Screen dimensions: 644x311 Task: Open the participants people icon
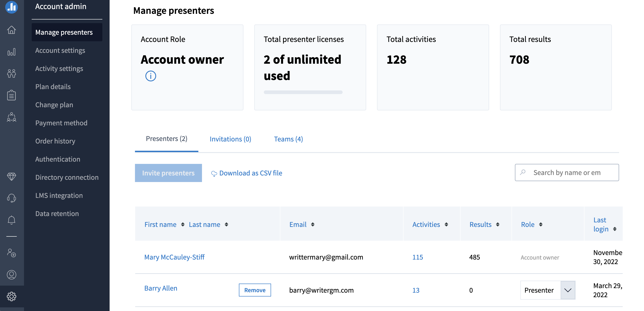(x=12, y=73)
